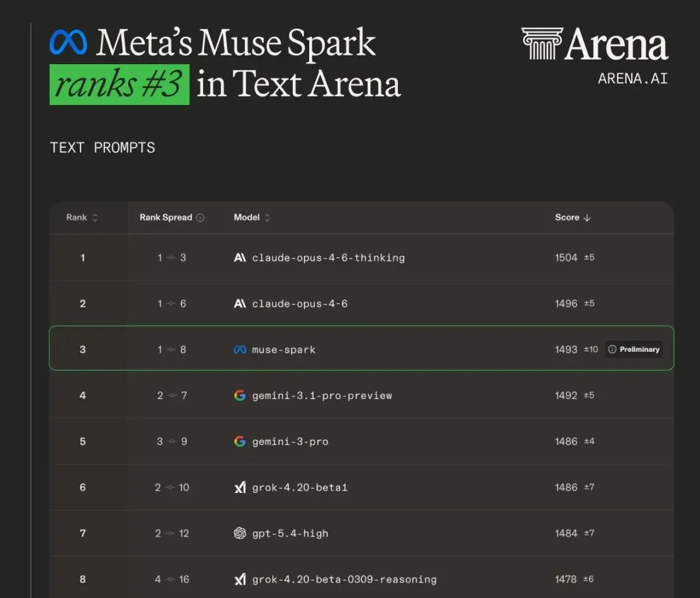Viewport: 700px width, 598px height.
Task: Click the Preliminary badge on muse-spark row
Action: coord(633,349)
